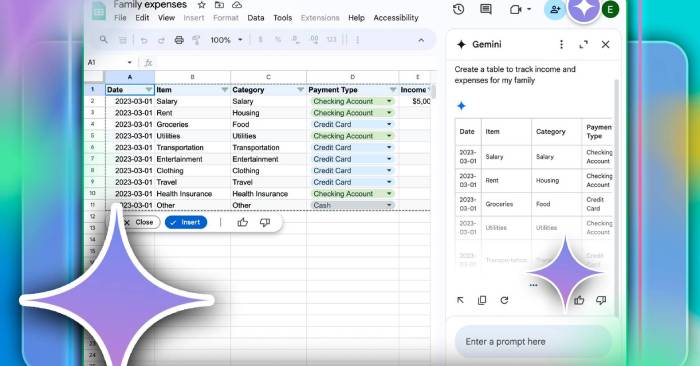Open the Date column filter

pos(149,90)
